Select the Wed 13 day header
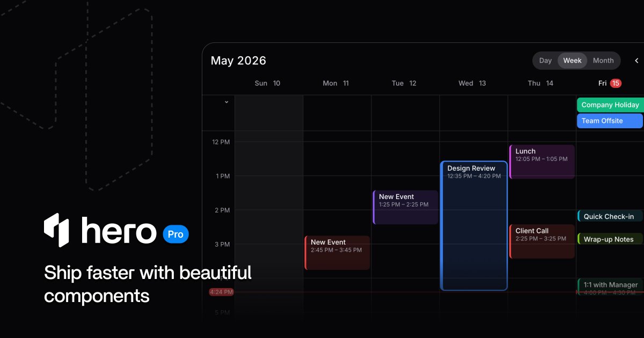The height and width of the screenshot is (338, 644). (472, 83)
